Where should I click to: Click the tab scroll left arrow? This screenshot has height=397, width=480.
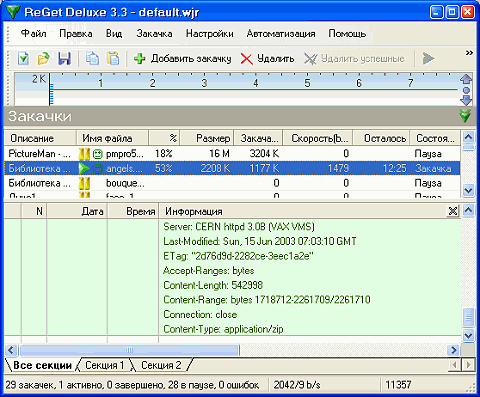tap(454, 365)
